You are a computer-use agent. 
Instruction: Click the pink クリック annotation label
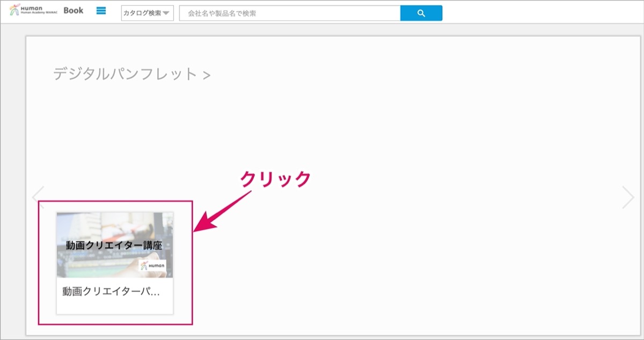click(275, 179)
